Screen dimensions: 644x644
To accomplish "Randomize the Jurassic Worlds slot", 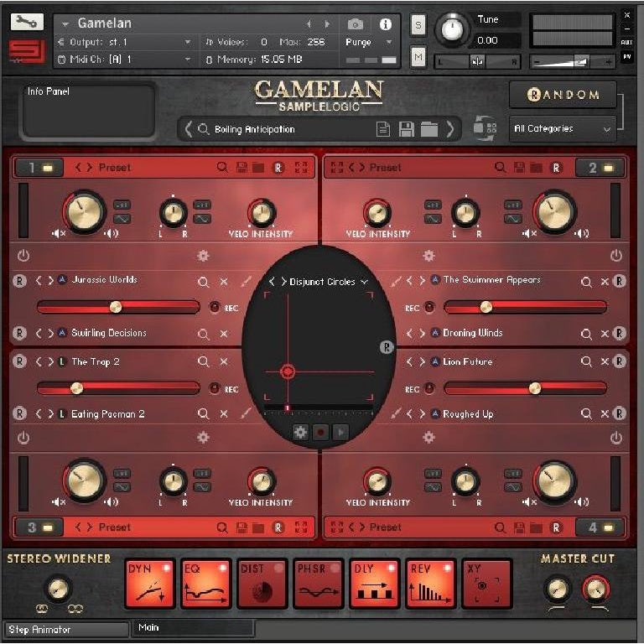I will pos(19,281).
